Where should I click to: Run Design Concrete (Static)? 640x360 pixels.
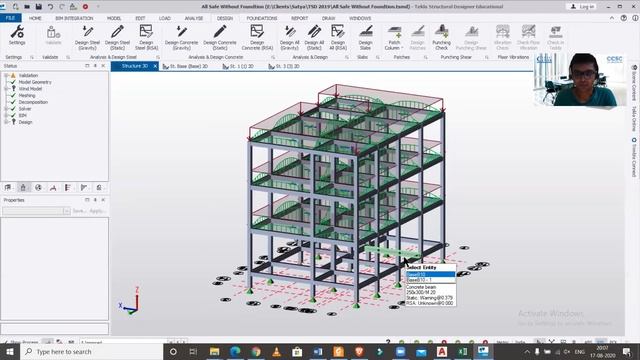pyautogui.click(x=220, y=37)
